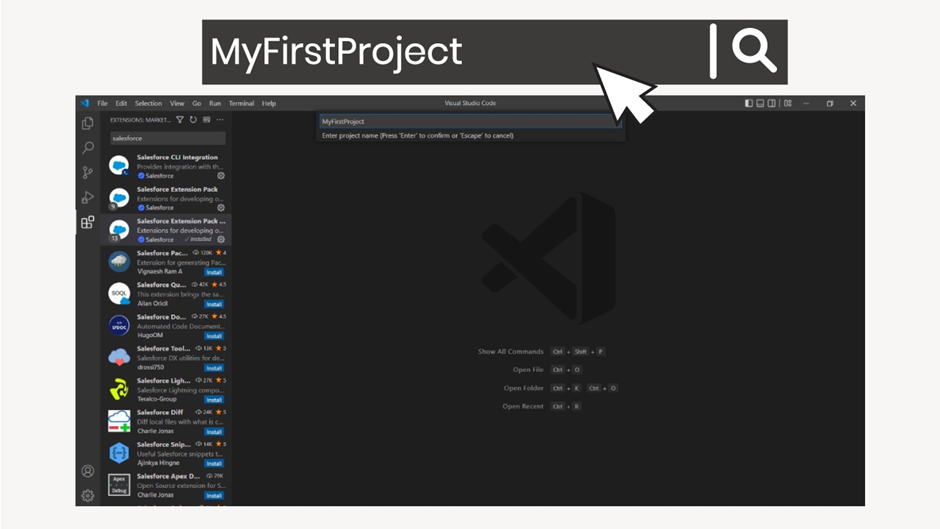Viewport: 940px width, 529px height.
Task: Open the Search view in the activity bar
Action: pos(88,148)
